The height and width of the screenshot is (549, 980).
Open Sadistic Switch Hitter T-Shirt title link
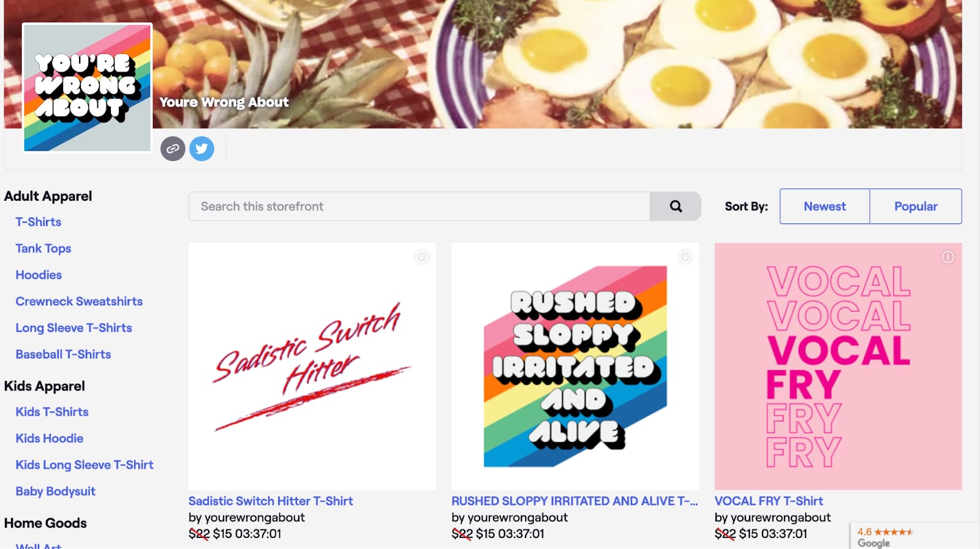271,501
